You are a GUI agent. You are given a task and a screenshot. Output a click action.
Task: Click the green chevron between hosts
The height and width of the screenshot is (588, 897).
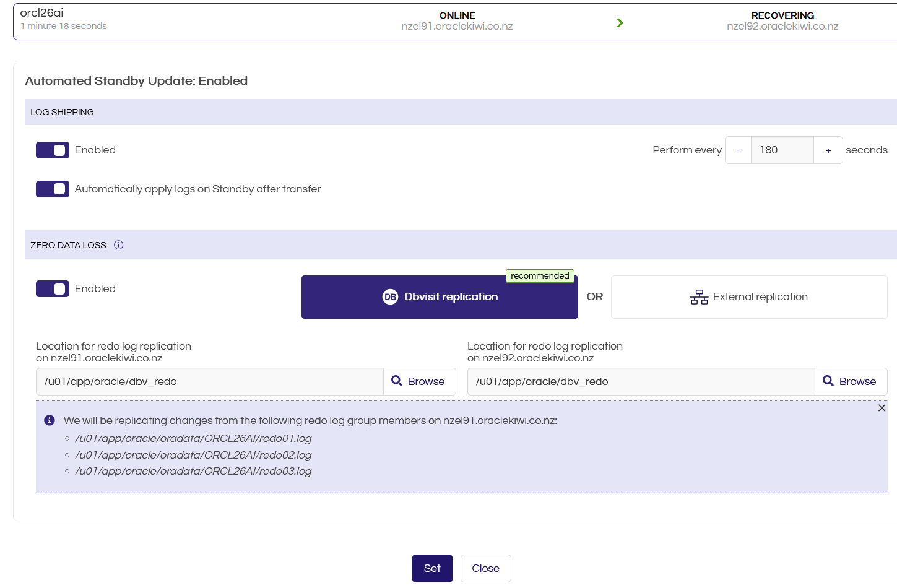pyautogui.click(x=620, y=23)
